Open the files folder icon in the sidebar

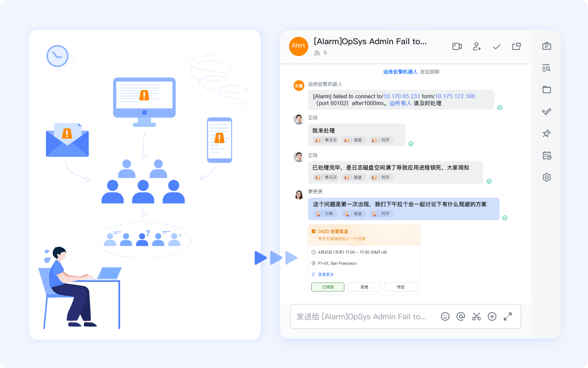pos(546,90)
